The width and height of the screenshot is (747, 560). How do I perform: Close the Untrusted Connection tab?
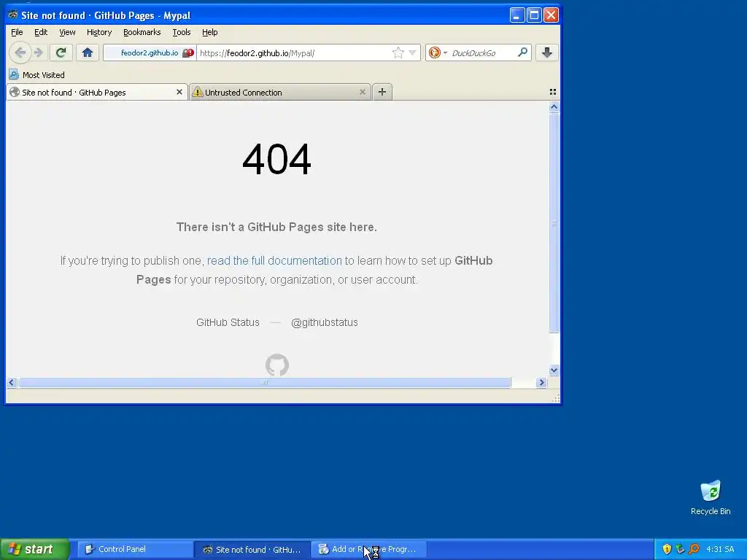pos(362,92)
